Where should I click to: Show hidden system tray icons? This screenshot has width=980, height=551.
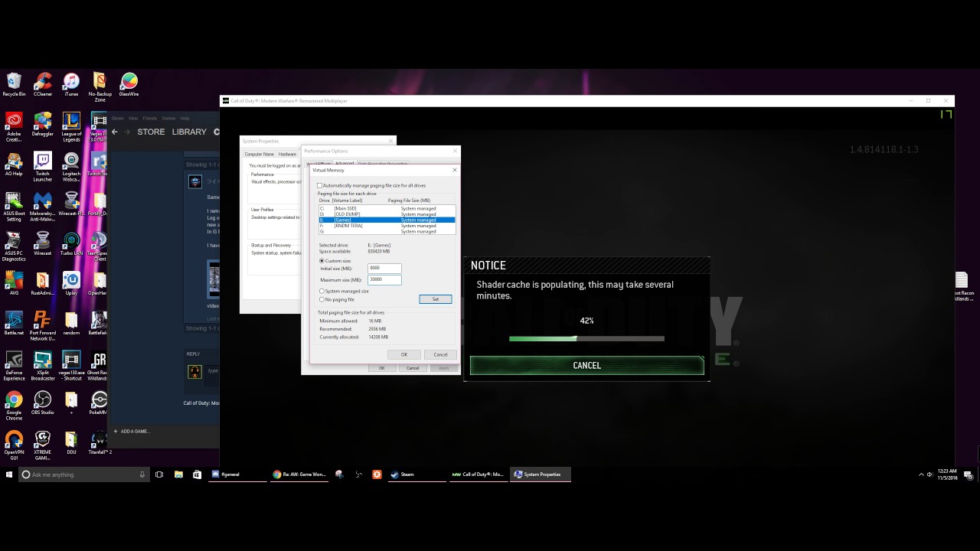(921, 474)
